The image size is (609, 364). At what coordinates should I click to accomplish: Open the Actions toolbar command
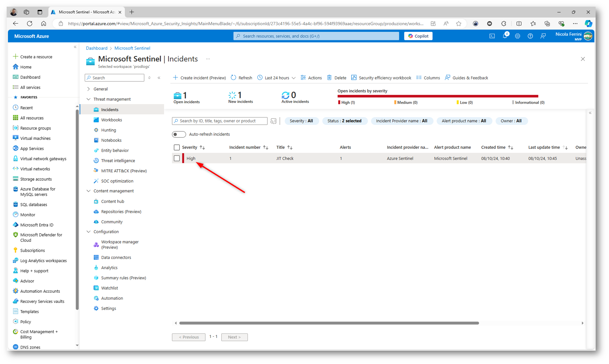(311, 78)
